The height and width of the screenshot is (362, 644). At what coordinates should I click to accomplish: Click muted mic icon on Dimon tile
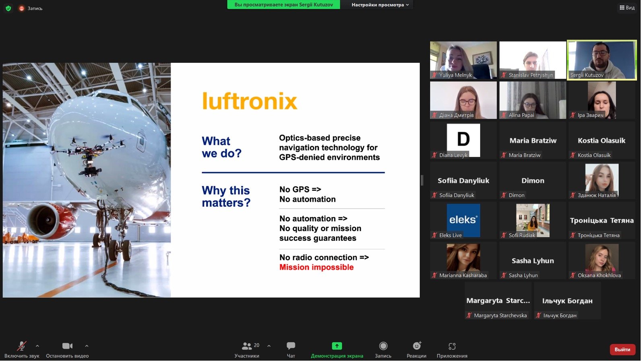pyautogui.click(x=504, y=195)
